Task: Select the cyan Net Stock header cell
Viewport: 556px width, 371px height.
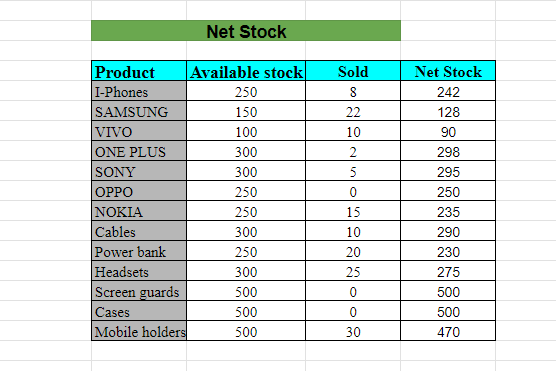Action: pos(448,71)
